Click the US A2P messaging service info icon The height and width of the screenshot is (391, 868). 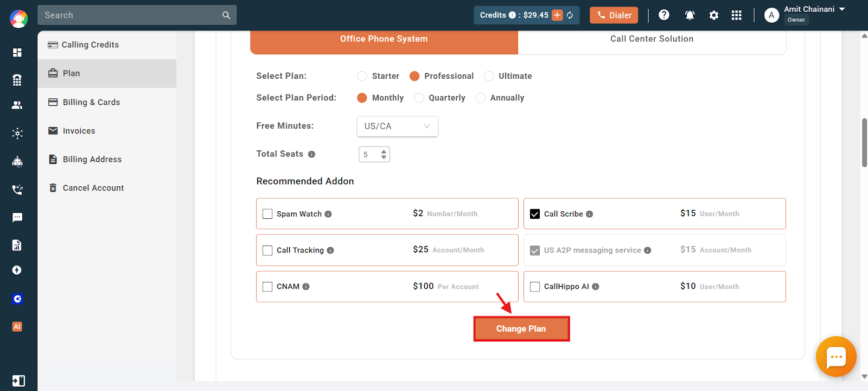click(x=647, y=250)
